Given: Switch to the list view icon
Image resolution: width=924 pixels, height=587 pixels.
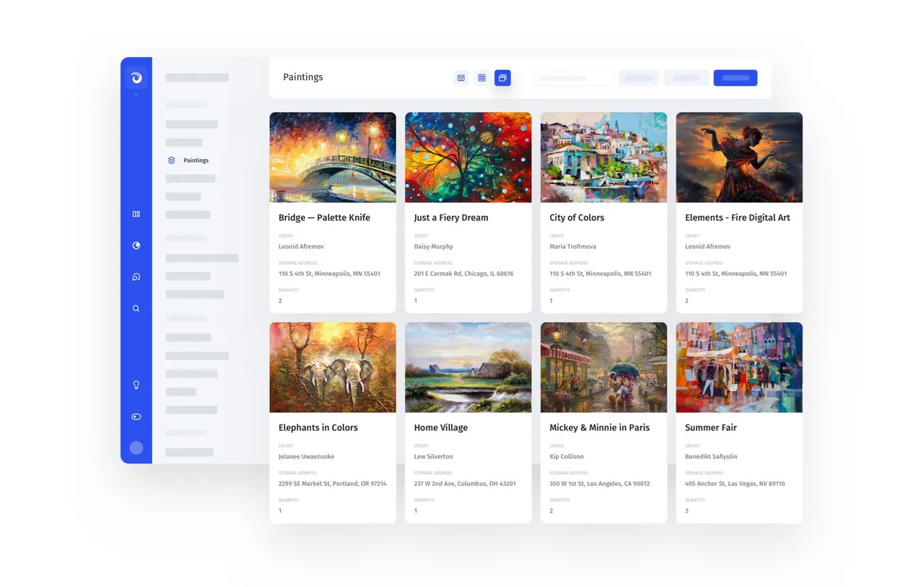Looking at the screenshot, I should point(481,78).
